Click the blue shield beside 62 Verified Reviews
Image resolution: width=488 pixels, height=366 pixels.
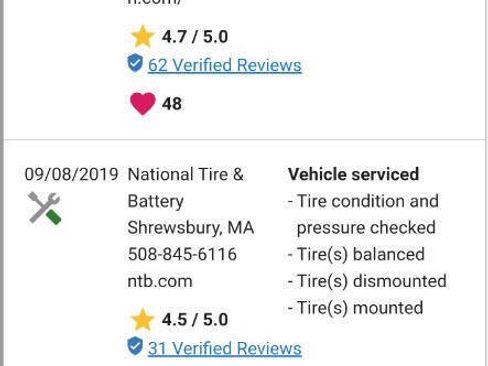click(135, 63)
